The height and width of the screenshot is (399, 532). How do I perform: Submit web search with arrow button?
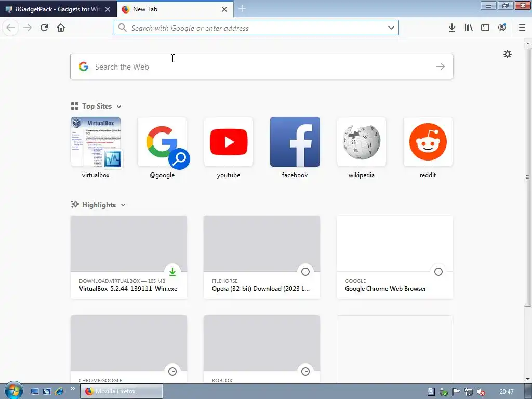441,66
